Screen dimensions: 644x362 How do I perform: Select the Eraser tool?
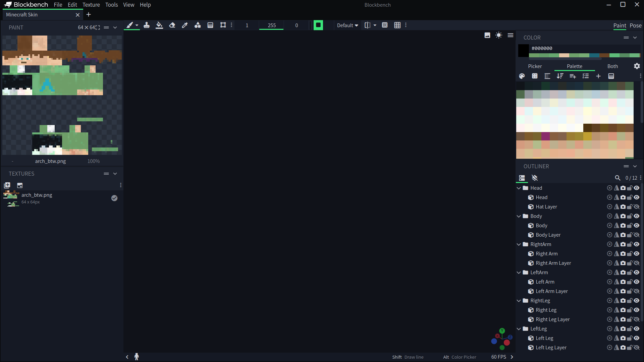click(x=172, y=25)
